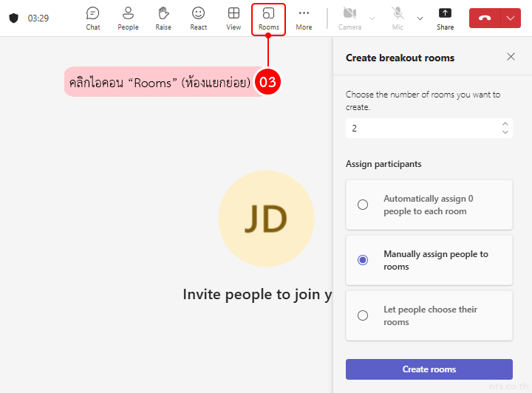Image resolution: width=532 pixels, height=393 pixels.
Task: Increase the number of rooms
Action: (x=505, y=124)
